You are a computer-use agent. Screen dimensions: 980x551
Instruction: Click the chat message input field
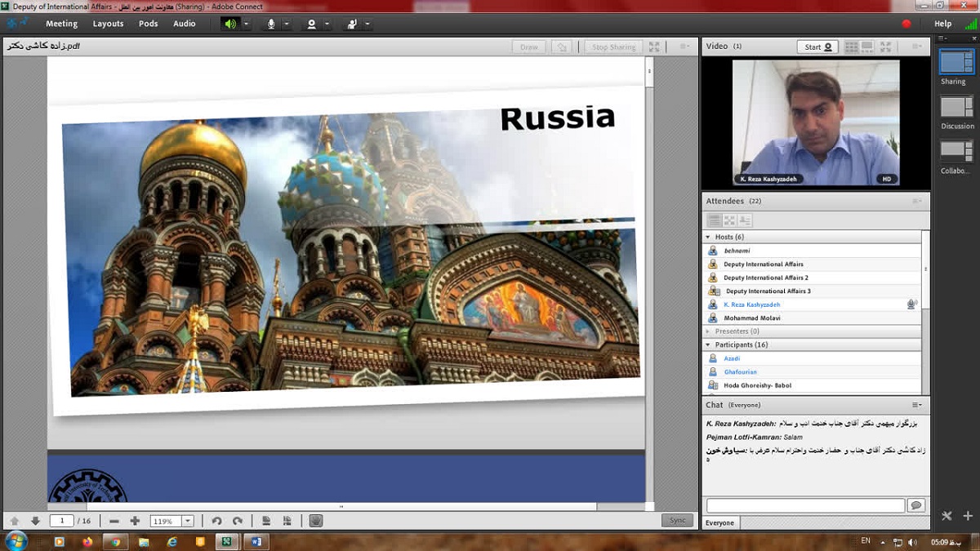tap(804, 505)
